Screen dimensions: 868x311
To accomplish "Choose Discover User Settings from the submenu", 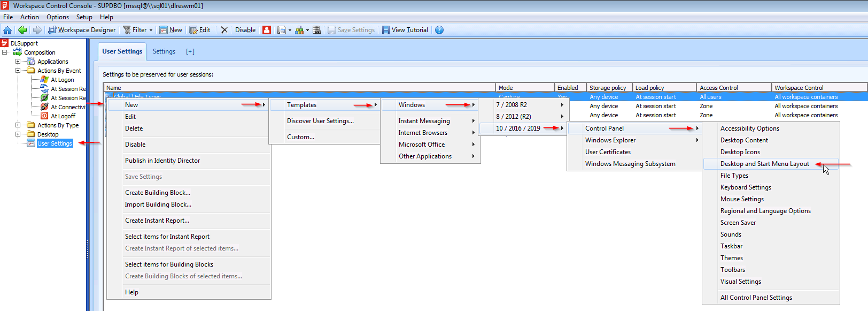I will tap(320, 121).
